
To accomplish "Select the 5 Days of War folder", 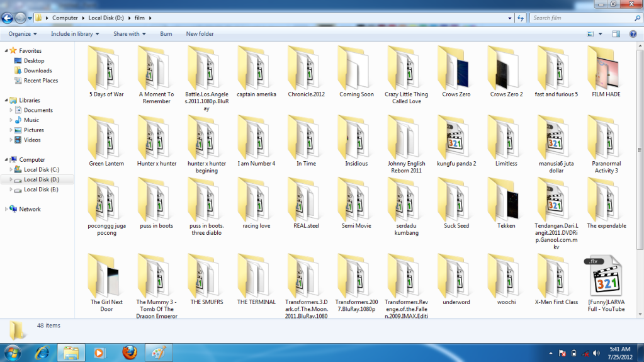I will (106, 73).
